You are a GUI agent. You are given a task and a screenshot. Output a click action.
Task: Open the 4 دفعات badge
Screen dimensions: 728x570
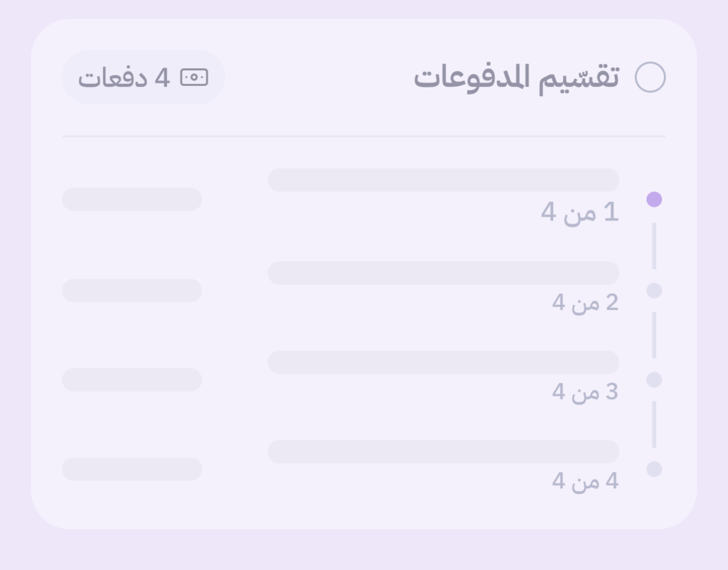[x=144, y=77]
